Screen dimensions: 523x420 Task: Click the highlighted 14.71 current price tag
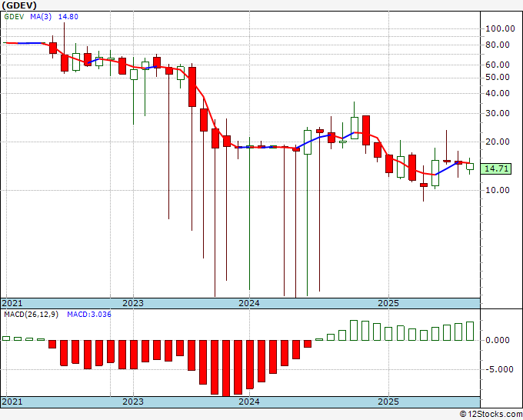click(496, 168)
